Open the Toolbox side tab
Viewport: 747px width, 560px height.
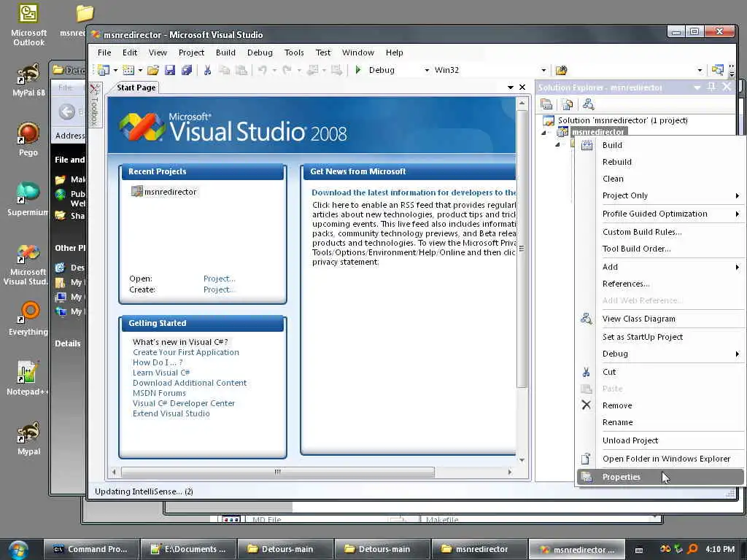click(x=94, y=106)
